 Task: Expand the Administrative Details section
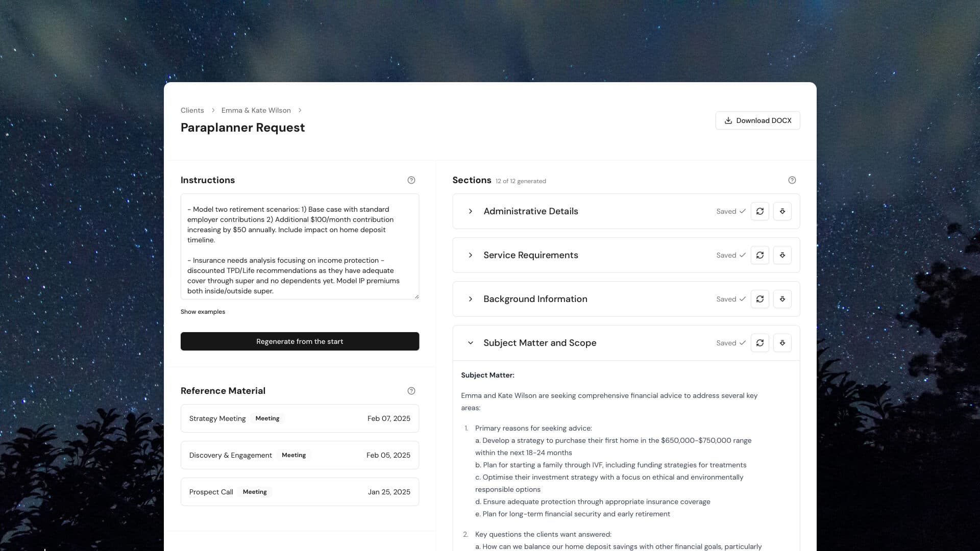pos(471,211)
